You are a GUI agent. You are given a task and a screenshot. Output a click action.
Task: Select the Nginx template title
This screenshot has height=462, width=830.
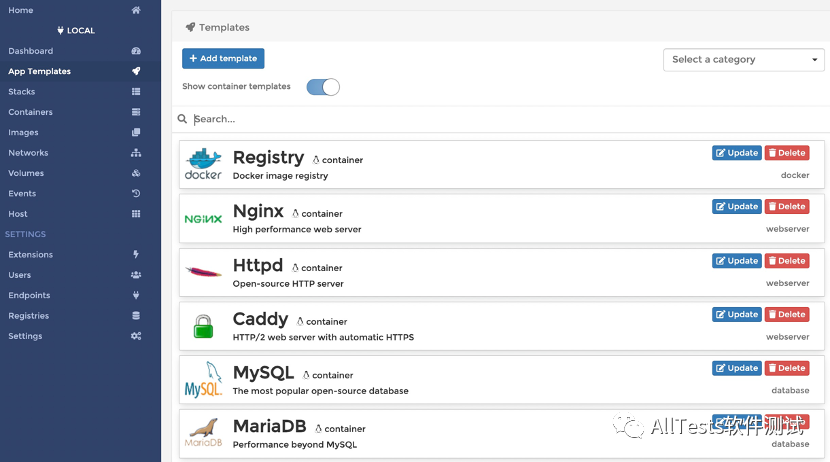coord(258,211)
